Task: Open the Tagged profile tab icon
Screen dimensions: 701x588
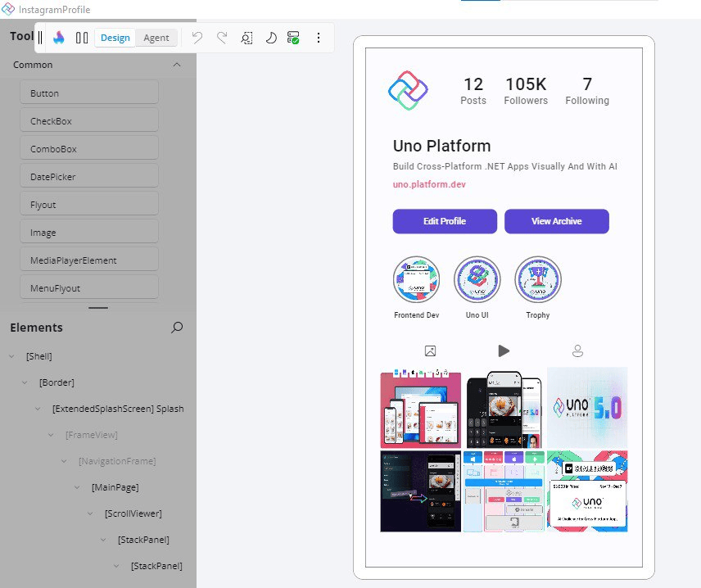Action: point(577,350)
